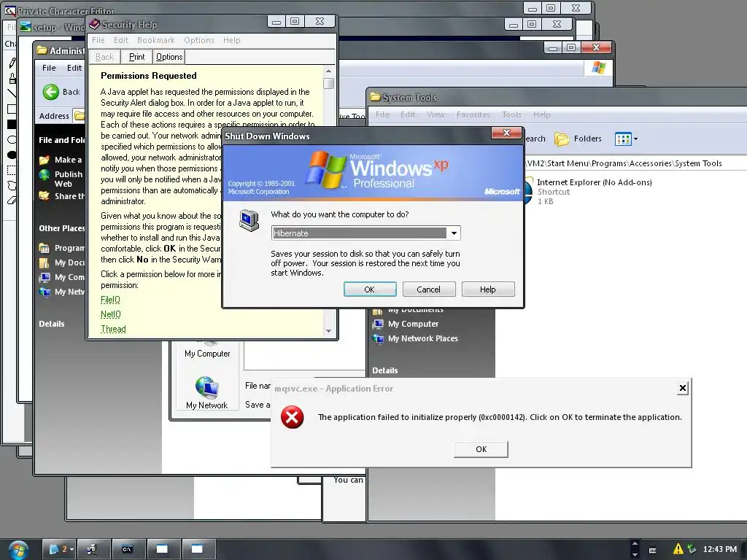747x560 pixels.
Task: Click Options button in Security Help toolbar
Action: click(x=169, y=57)
